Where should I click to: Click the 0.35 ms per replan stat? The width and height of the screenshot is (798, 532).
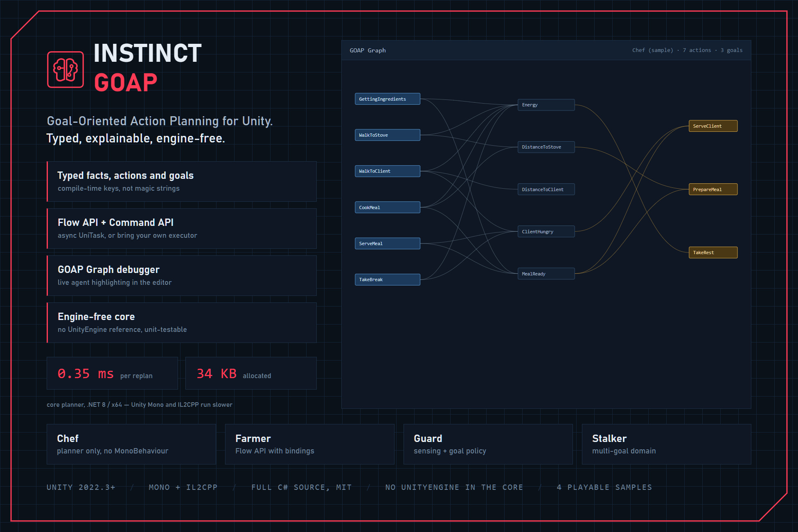click(112, 373)
